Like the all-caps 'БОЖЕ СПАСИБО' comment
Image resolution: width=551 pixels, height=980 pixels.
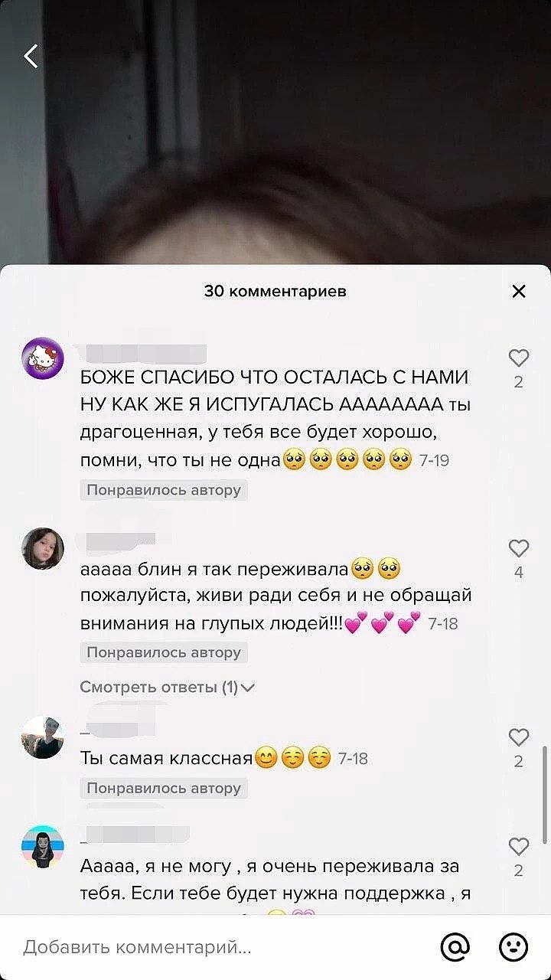pyautogui.click(x=519, y=358)
